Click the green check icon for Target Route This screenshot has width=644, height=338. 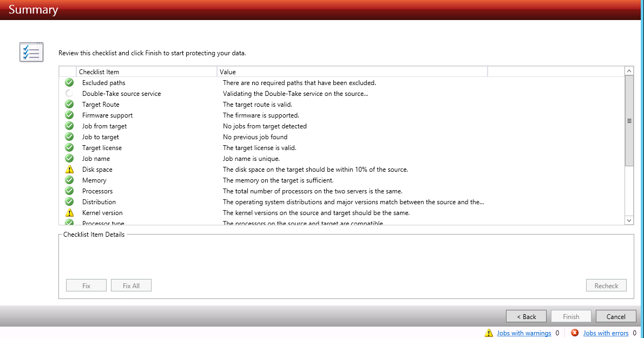coord(69,105)
